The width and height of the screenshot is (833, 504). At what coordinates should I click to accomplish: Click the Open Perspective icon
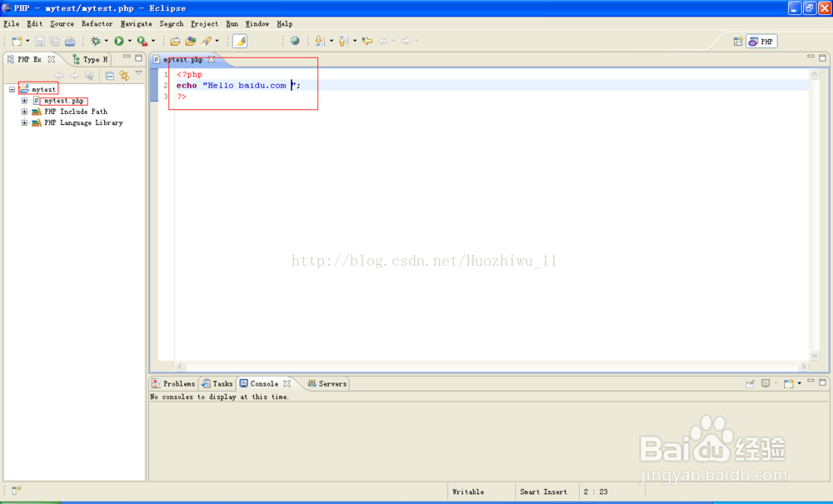pos(738,42)
